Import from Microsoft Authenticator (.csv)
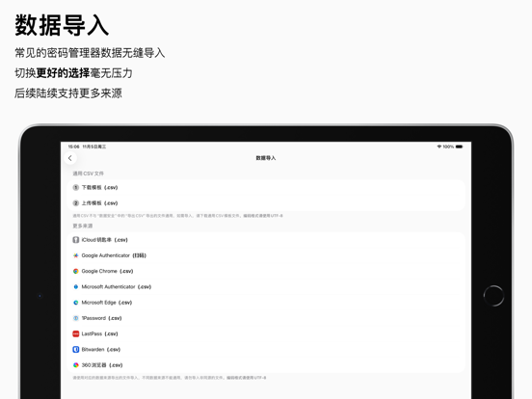 click(x=266, y=286)
